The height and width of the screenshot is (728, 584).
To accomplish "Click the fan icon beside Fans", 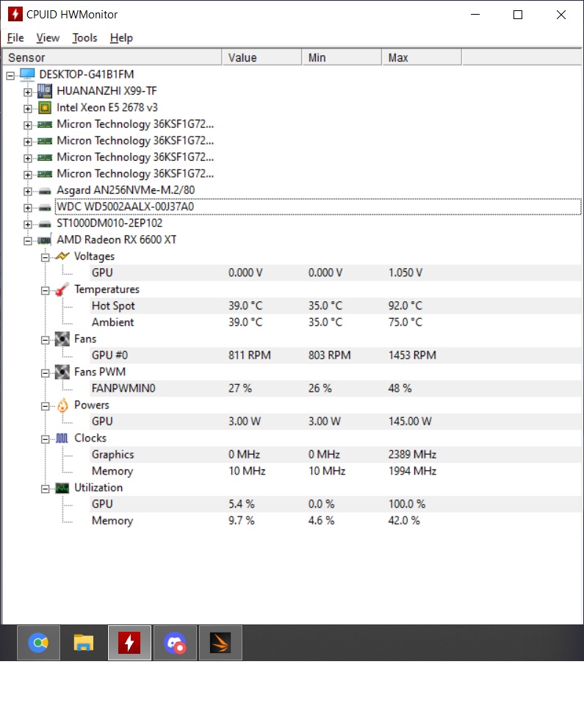I will (x=62, y=339).
